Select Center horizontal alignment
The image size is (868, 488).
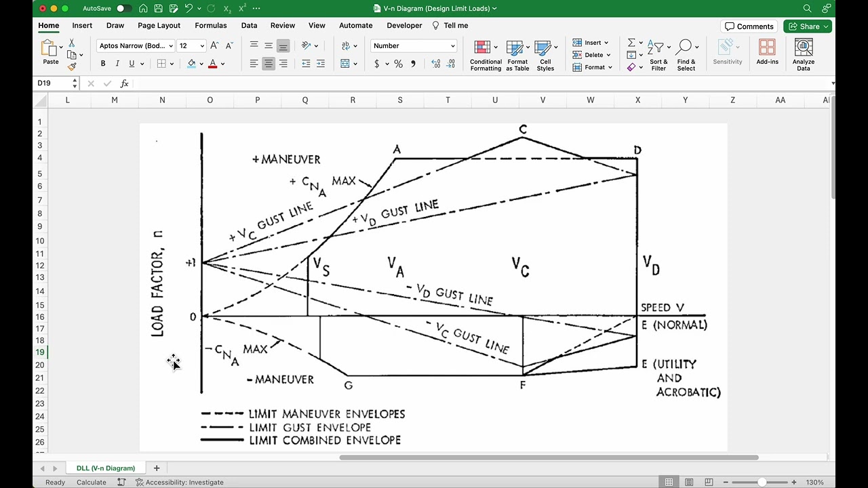(x=269, y=64)
